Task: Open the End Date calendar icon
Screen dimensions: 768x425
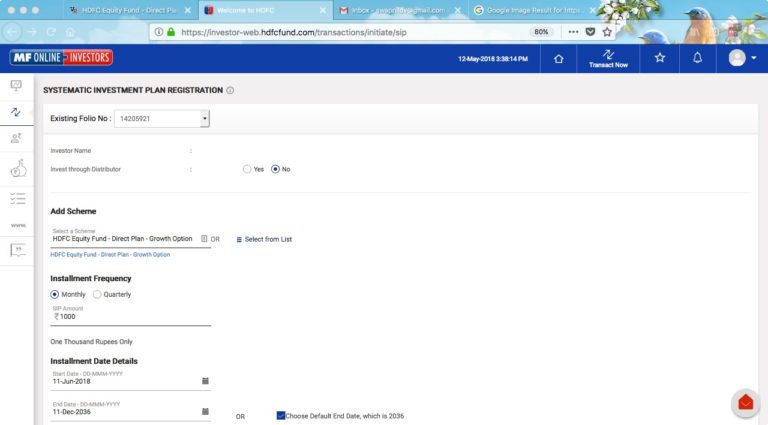Action: 205,411
